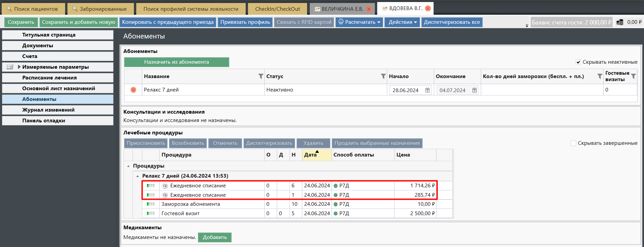Click the red delete icon for Релакс 7 дней
The image size is (644, 247).
coord(133,90)
